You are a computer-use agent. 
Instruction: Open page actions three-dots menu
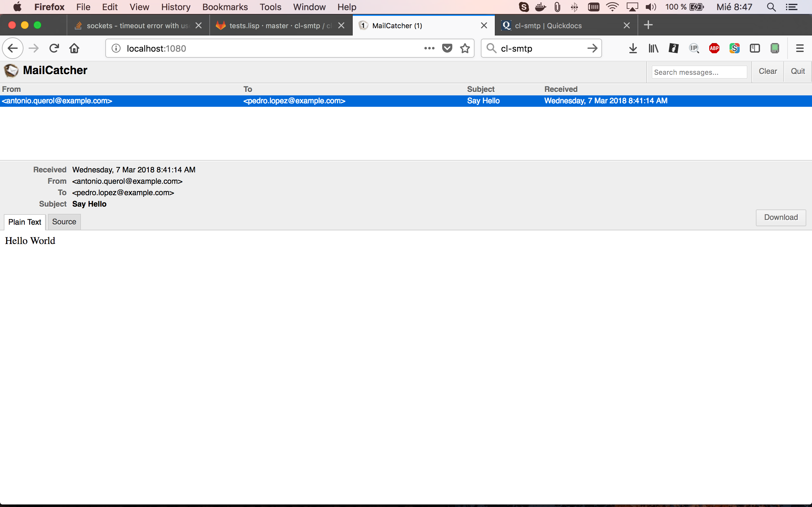click(429, 48)
